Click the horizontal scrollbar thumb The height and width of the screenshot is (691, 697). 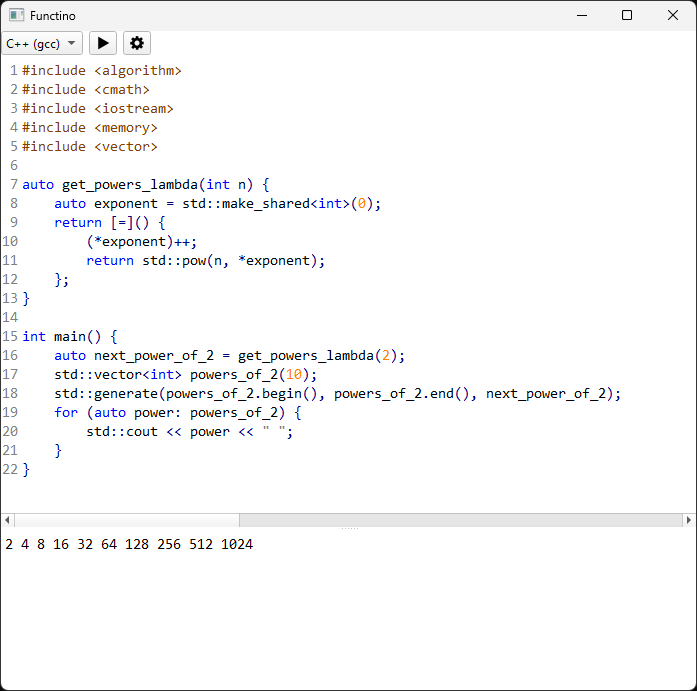coord(127,519)
